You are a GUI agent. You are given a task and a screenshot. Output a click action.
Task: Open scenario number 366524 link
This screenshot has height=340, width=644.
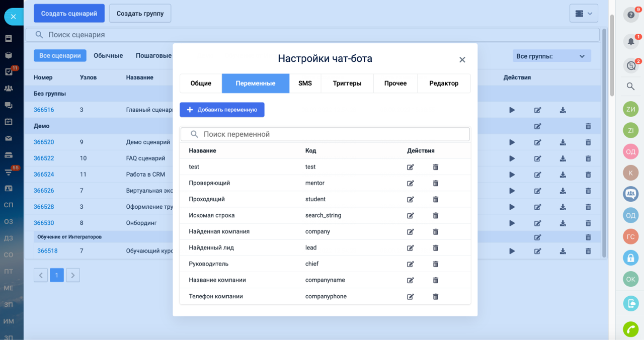pos(44,175)
